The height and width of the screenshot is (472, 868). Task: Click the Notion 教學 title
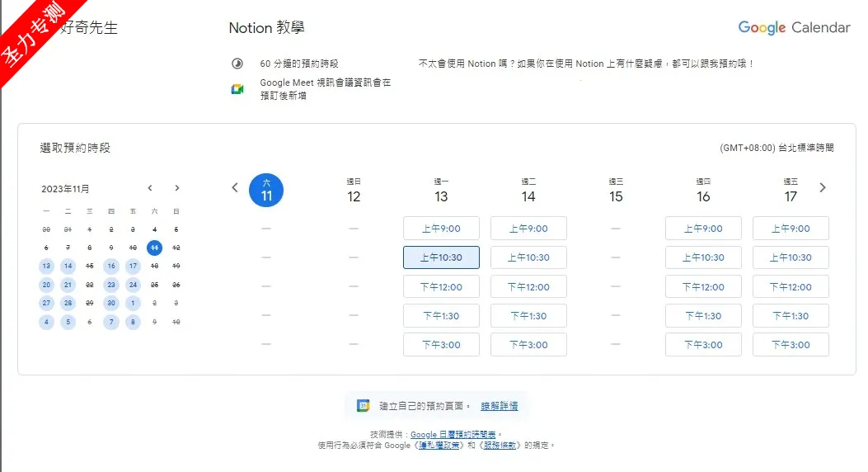[x=267, y=28]
